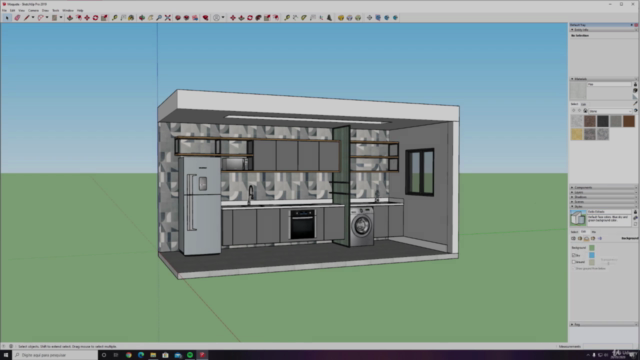Open the Draw menu

pyautogui.click(x=45, y=10)
